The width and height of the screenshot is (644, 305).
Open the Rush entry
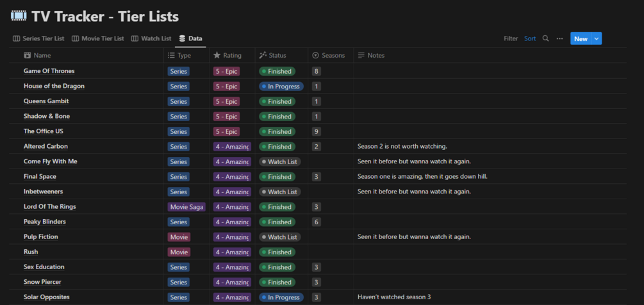(x=31, y=252)
